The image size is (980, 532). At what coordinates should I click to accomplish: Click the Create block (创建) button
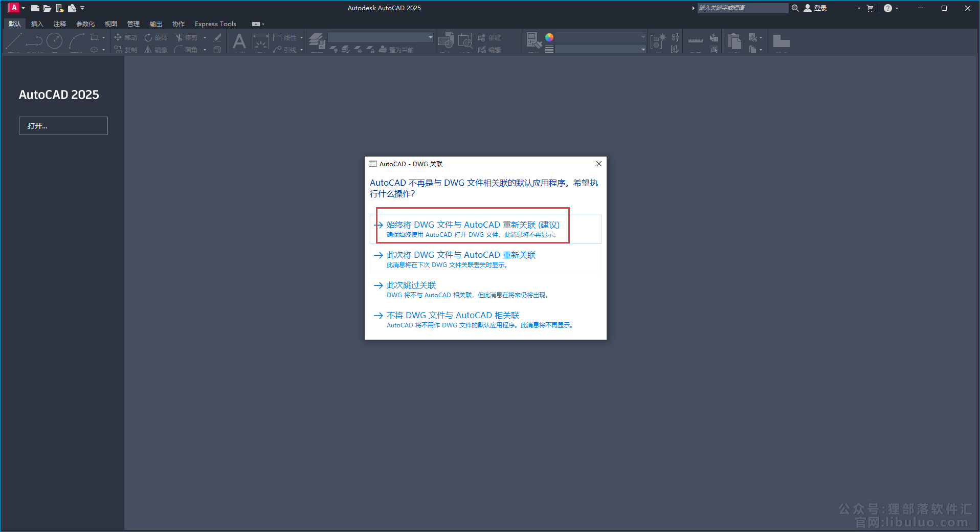[489, 37]
